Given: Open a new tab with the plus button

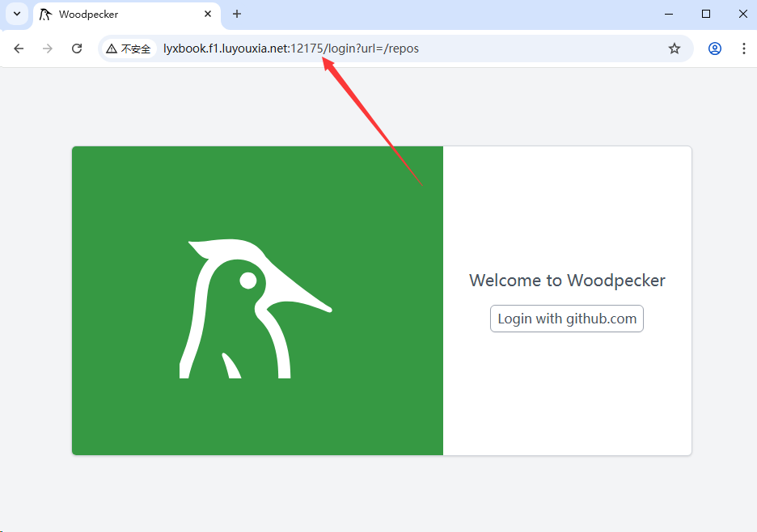Looking at the screenshot, I should point(237,15).
